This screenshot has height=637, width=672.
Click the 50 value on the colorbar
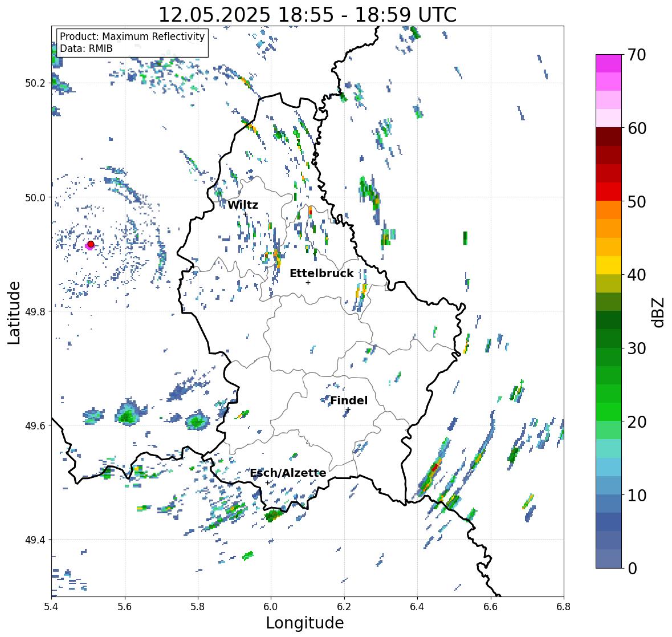click(x=637, y=201)
